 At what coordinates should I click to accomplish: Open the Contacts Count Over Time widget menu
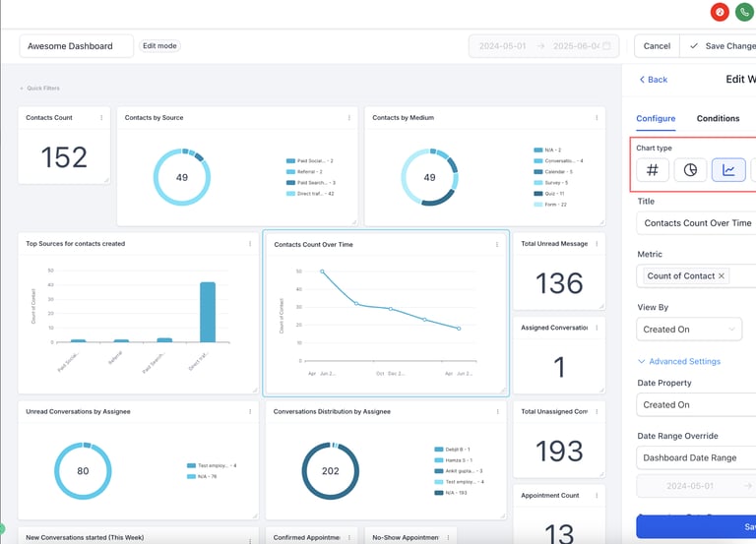tap(496, 244)
